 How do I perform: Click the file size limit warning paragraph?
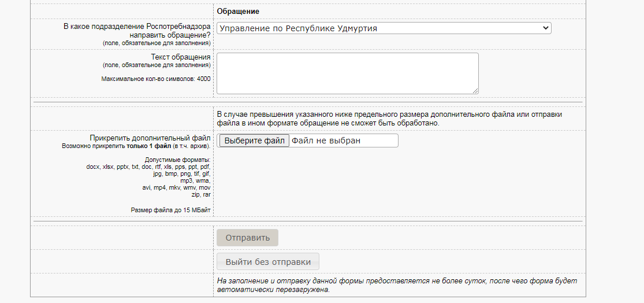coord(389,119)
